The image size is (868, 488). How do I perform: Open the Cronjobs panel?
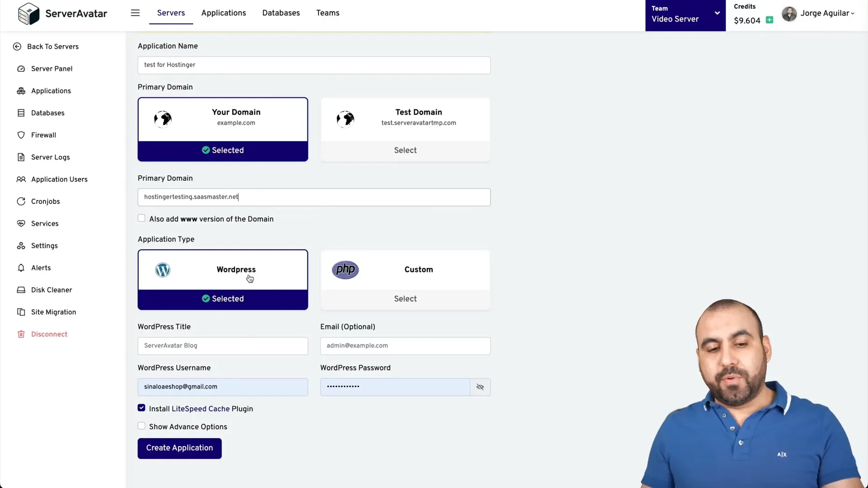[x=45, y=202]
